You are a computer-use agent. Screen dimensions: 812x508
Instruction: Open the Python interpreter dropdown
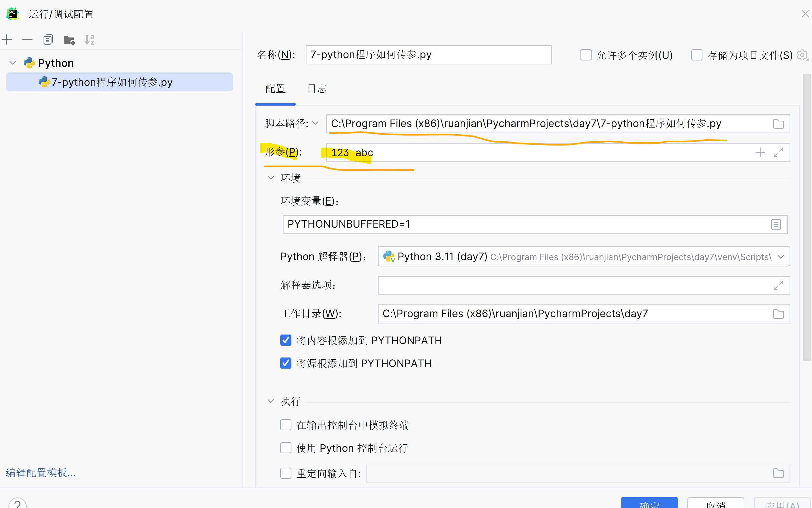781,257
